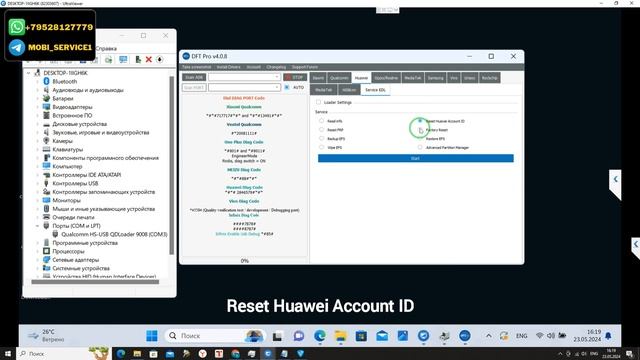The image size is (640, 360).
Task: Open the notification bell in the remote tray
Action: coord(608,336)
